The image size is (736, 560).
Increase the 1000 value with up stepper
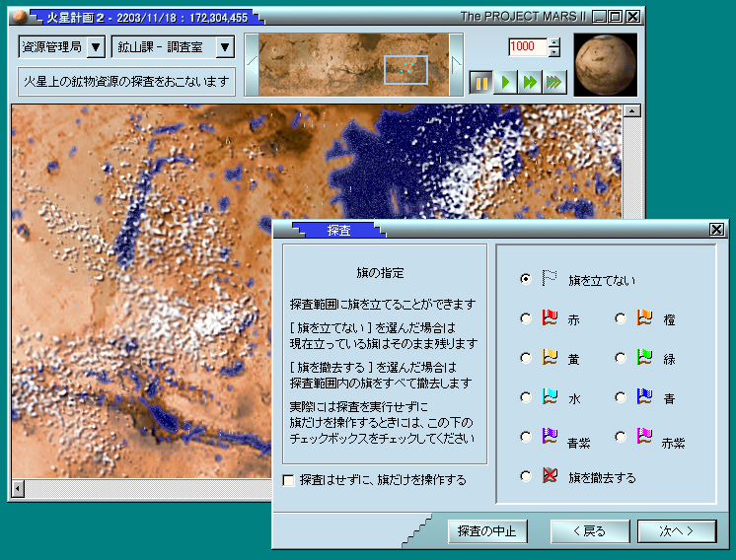click(553, 41)
